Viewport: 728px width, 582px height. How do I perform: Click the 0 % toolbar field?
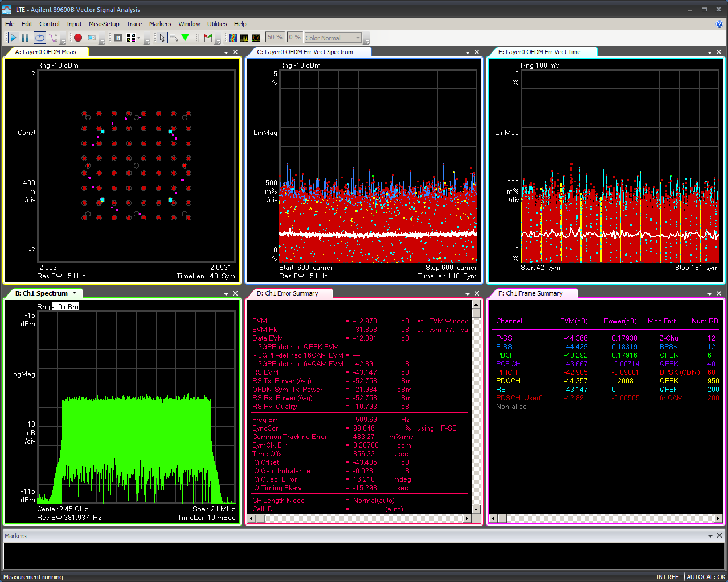coord(295,38)
